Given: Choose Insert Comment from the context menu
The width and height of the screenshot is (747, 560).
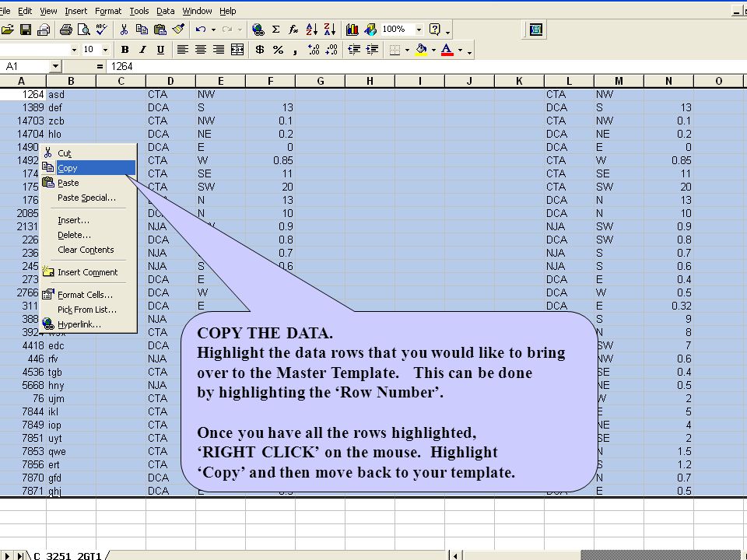Looking at the screenshot, I should (x=89, y=272).
